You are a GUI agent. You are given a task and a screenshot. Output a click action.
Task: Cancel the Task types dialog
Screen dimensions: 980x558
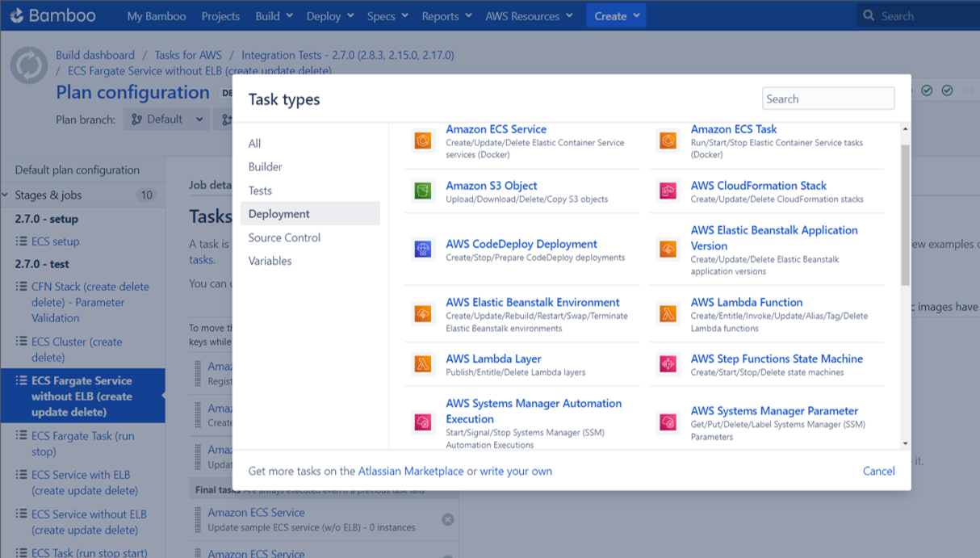(x=878, y=471)
